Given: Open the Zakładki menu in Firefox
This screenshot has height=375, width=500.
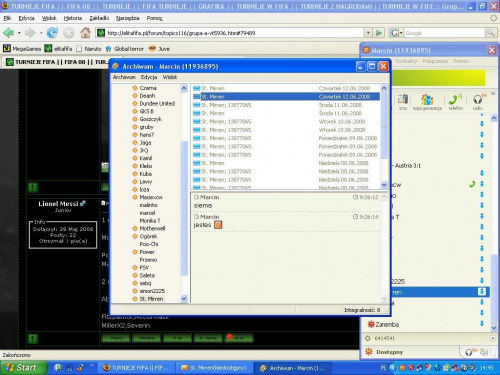Looking at the screenshot, I should click(x=99, y=18).
